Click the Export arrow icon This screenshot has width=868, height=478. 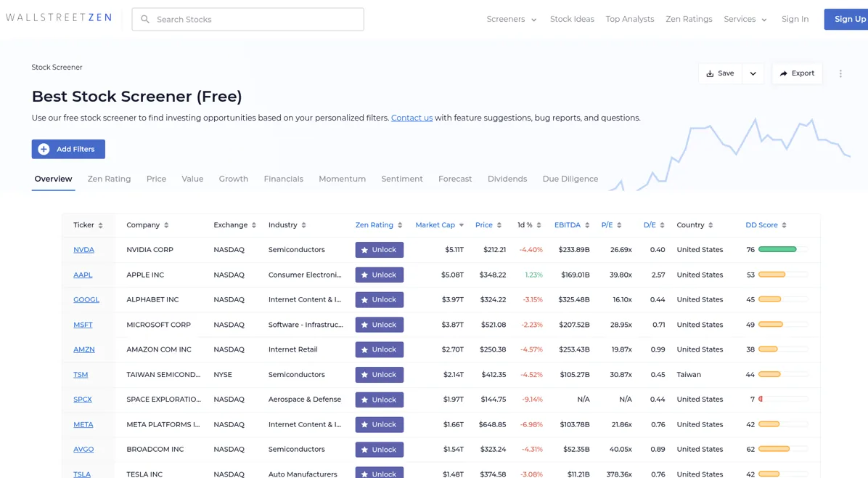[x=783, y=73]
